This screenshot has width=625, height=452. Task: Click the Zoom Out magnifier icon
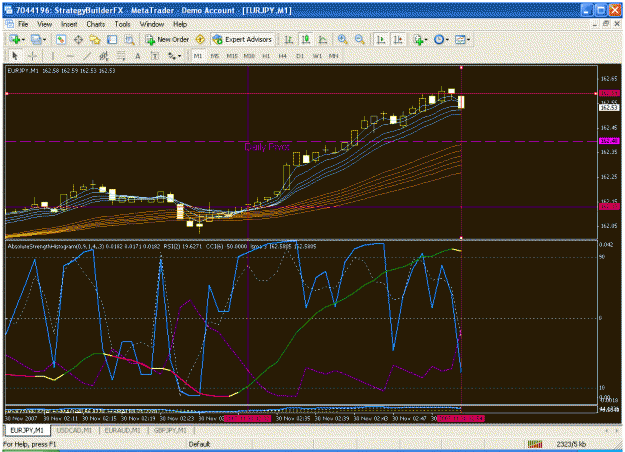click(360, 39)
